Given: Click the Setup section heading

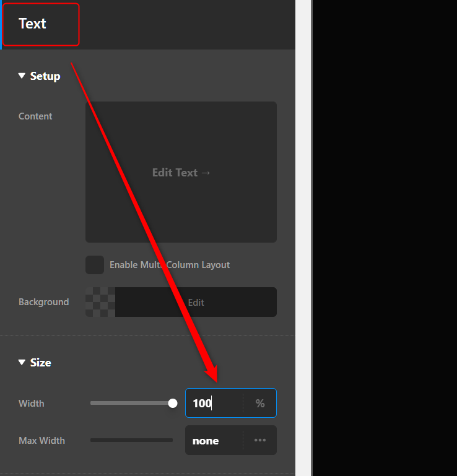Looking at the screenshot, I should 45,76.
